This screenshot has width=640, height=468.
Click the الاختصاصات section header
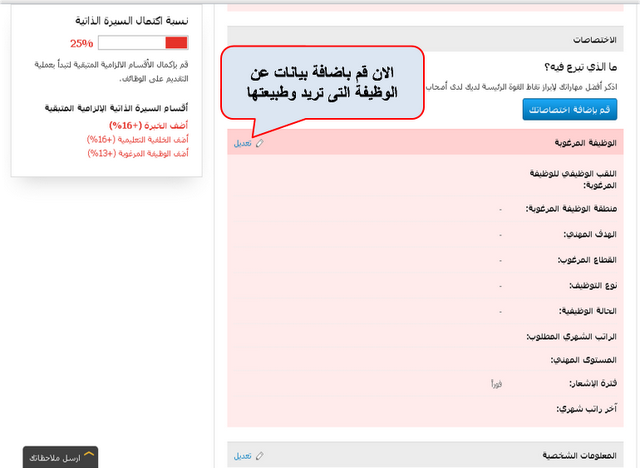(x=425, y=39)
